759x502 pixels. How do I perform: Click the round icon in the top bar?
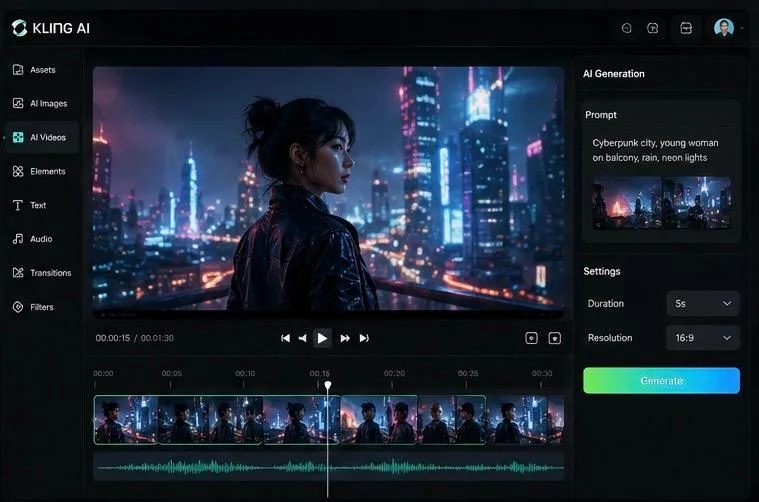click(x=626, y=28)
